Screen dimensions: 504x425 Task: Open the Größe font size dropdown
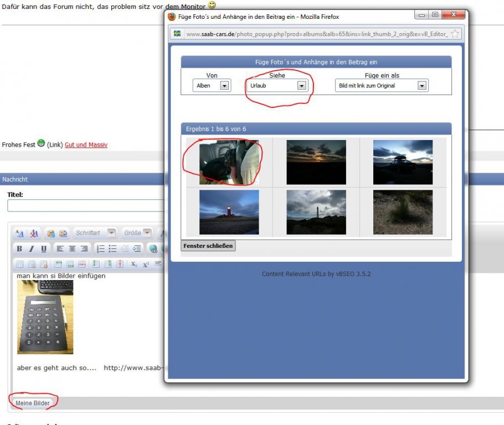[x=137, y=232]
